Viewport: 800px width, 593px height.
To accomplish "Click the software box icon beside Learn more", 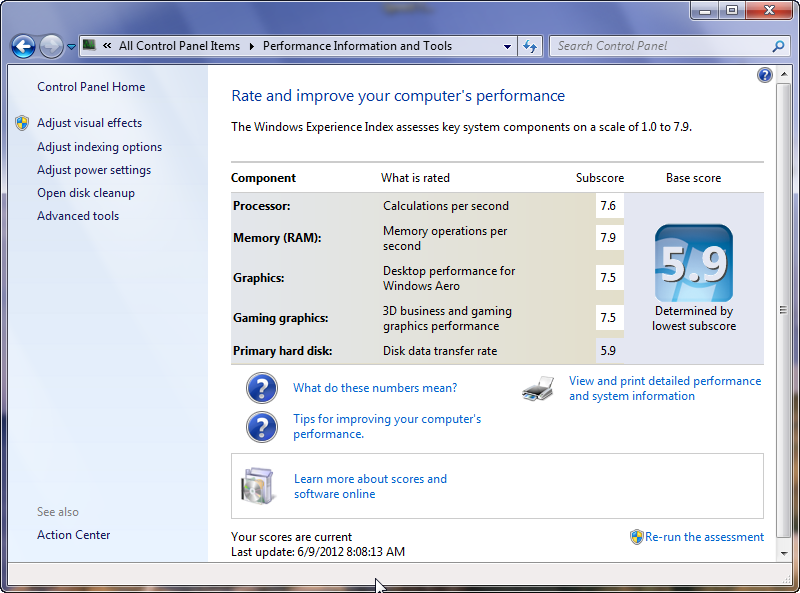I will pyautogui.click(x=257, y=486).
